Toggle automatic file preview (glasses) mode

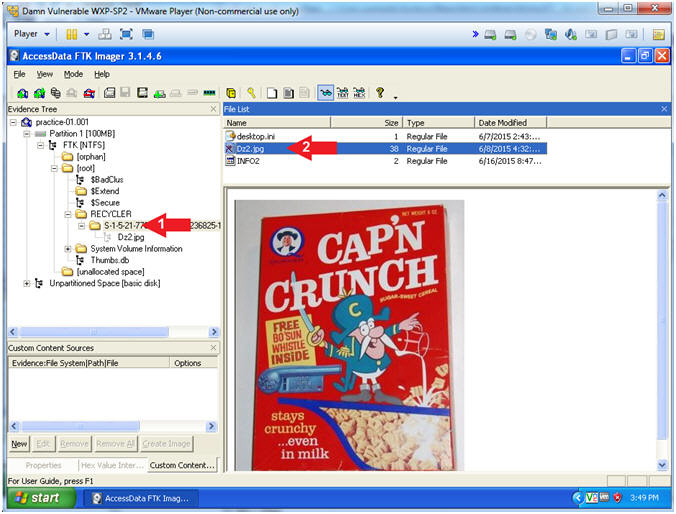pyautogui.click(x=326, y=93)
